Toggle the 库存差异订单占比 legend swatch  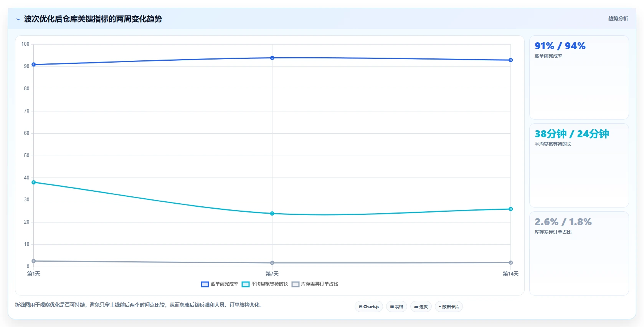pyautogui.click(x=296, y=284)
